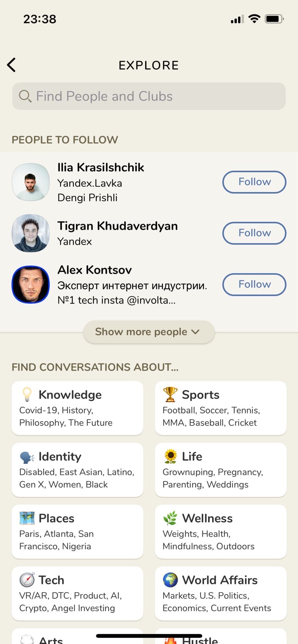This screenshot has height=644, width=298.
Task: Open the Wellness conversations card title
Action: pyautogui.click(x=207, y=518)
